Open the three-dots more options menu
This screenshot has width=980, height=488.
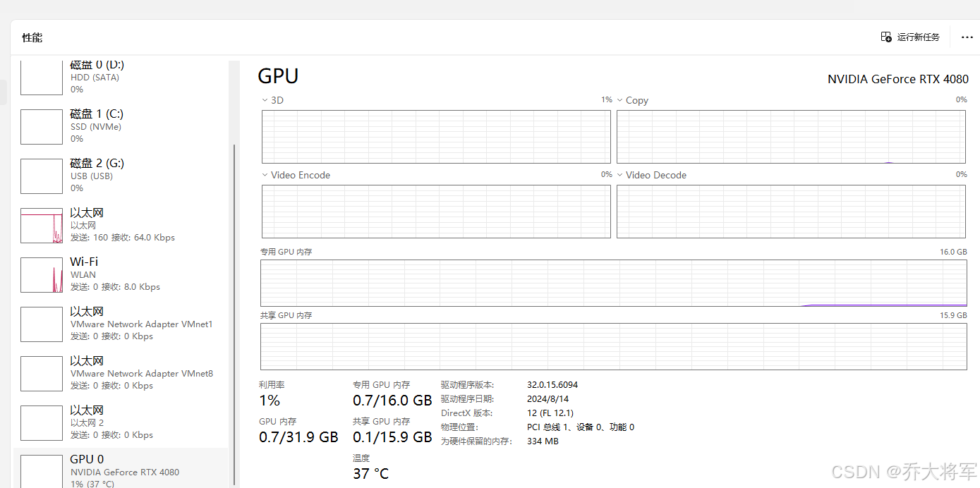click(x=967, y=37)
